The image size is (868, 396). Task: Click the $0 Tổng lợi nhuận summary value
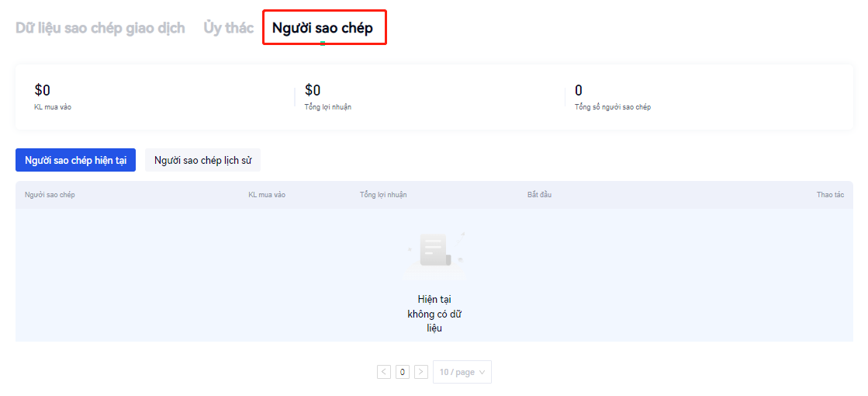point(313,91)
